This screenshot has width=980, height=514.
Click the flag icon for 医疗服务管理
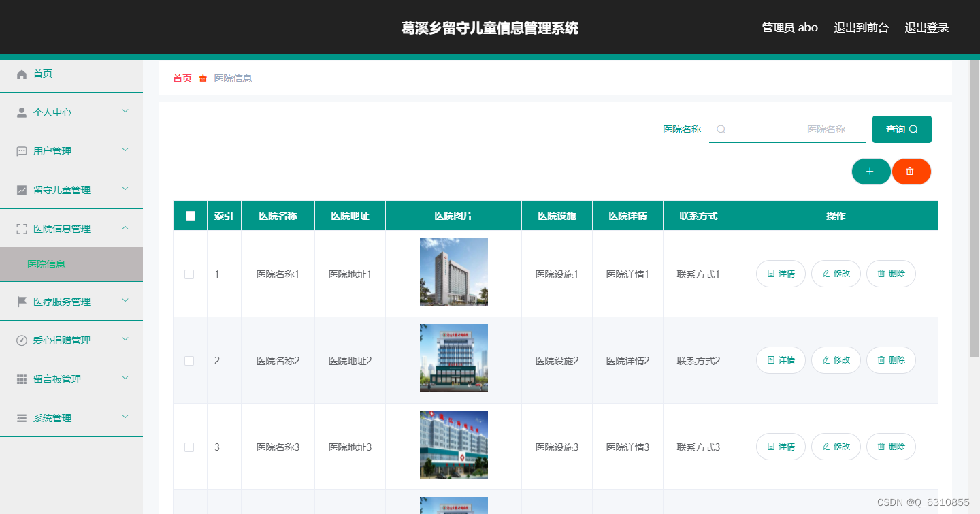pos(22,302)
